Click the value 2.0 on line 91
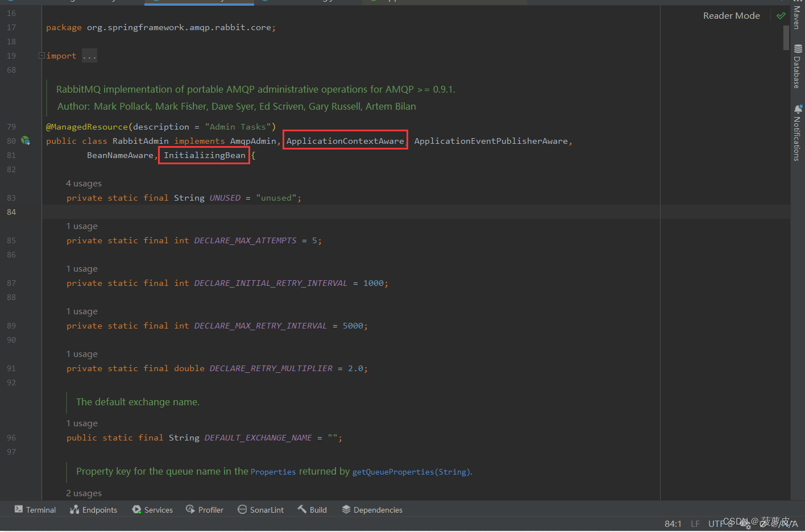 [x=355, y=368]
